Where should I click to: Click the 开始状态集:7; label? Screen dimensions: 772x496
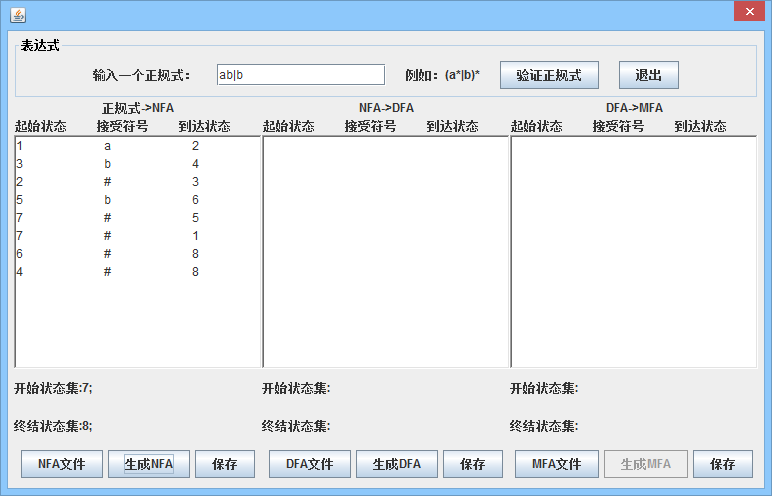[x=53, y=388]
